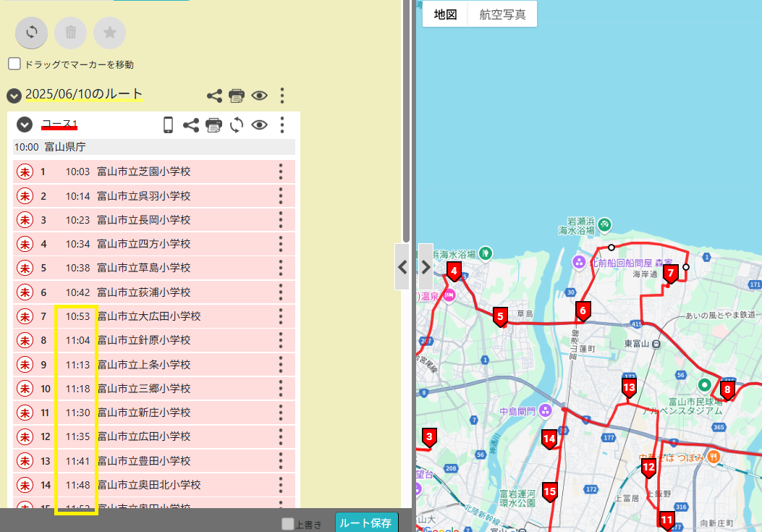762x532 pixels.
Task: Print the コース1 course
Action: [x=213, y=124]
